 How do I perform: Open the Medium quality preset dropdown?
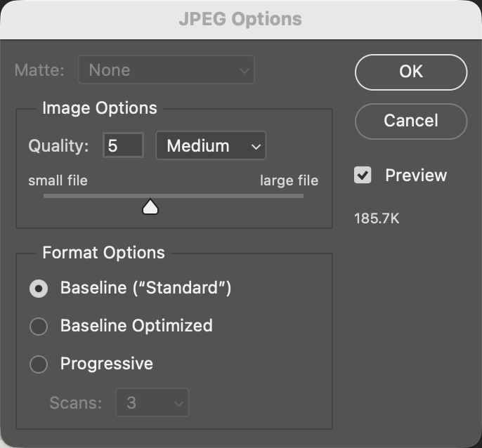click(x=211, y=145)
